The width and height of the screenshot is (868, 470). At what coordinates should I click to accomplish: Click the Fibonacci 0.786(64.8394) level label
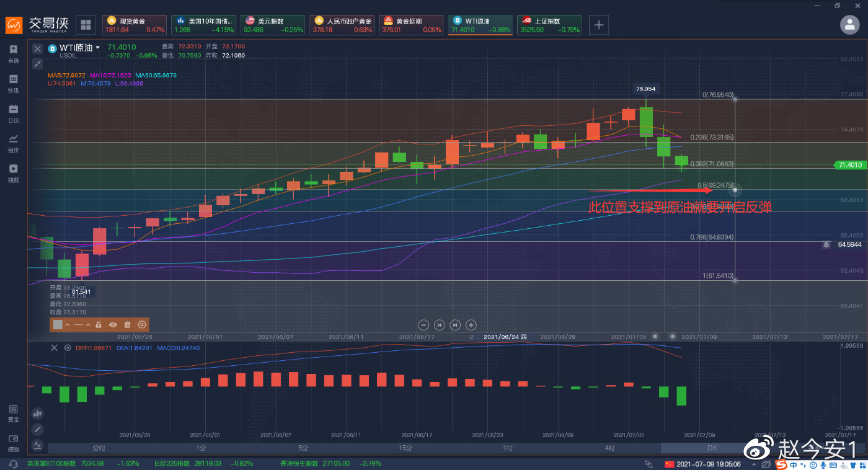712,237
